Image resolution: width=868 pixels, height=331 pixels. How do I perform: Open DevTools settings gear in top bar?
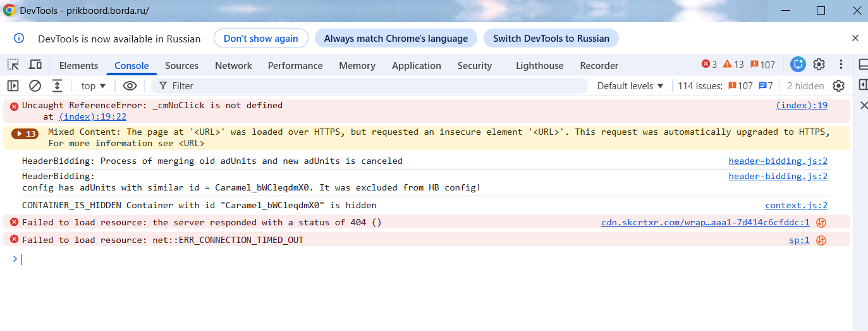pos(819,64)
